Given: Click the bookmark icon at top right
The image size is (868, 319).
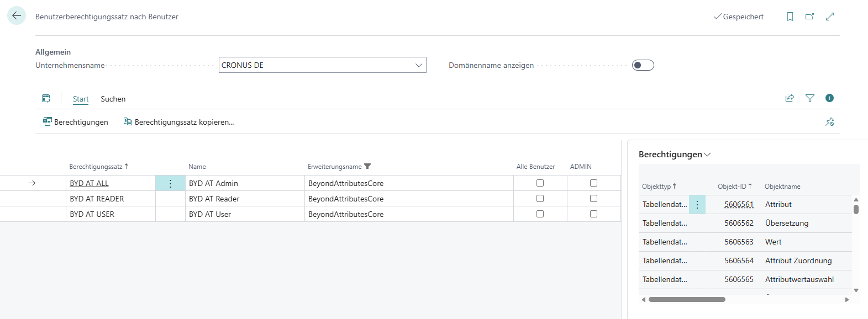Looking at the screenshot, I should click(790, 17).
